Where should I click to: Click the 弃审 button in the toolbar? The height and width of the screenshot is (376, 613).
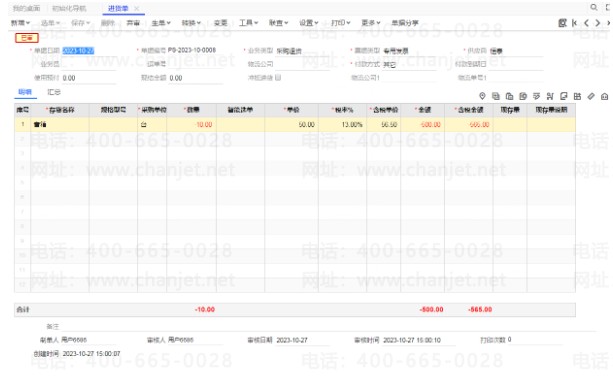[133, 23]
